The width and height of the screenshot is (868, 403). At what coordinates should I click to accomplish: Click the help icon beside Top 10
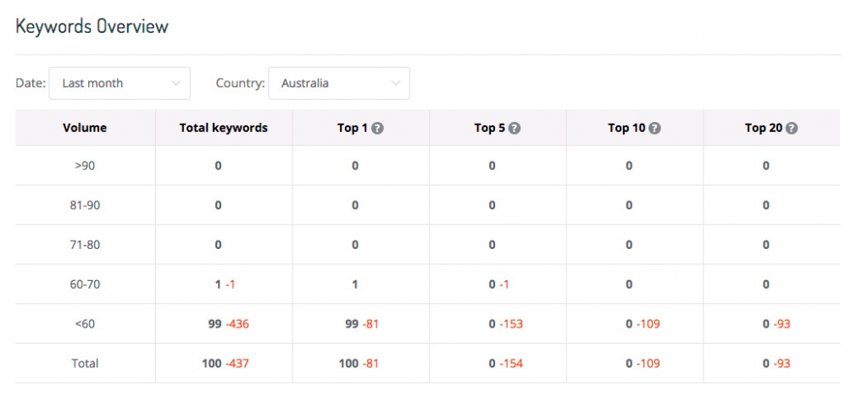click(655, 128)
